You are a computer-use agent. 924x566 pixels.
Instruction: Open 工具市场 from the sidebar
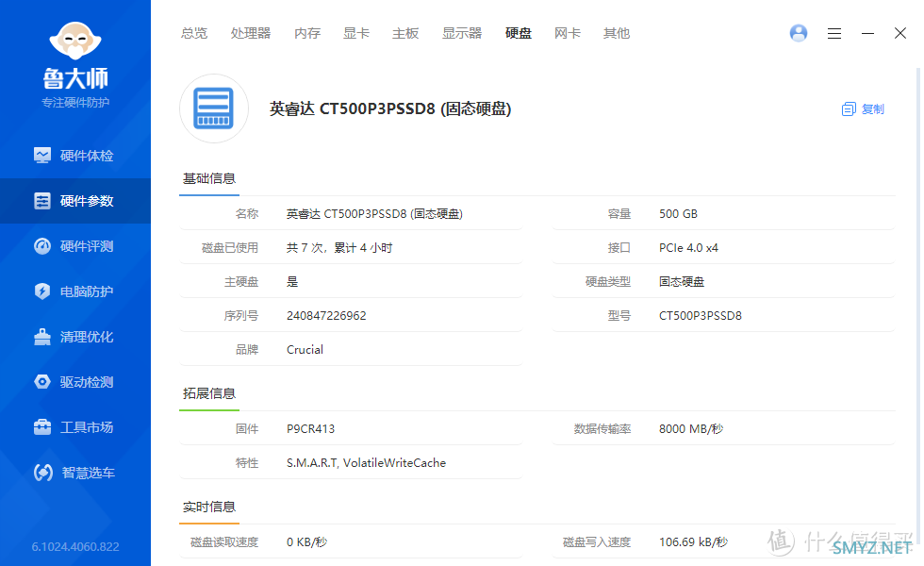click(x=87, y=427)
